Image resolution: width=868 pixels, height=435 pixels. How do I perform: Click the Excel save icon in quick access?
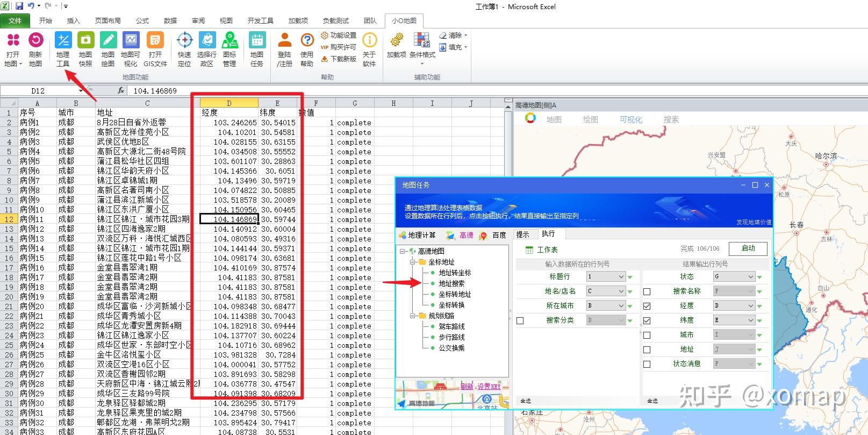(x=19, y=6)
